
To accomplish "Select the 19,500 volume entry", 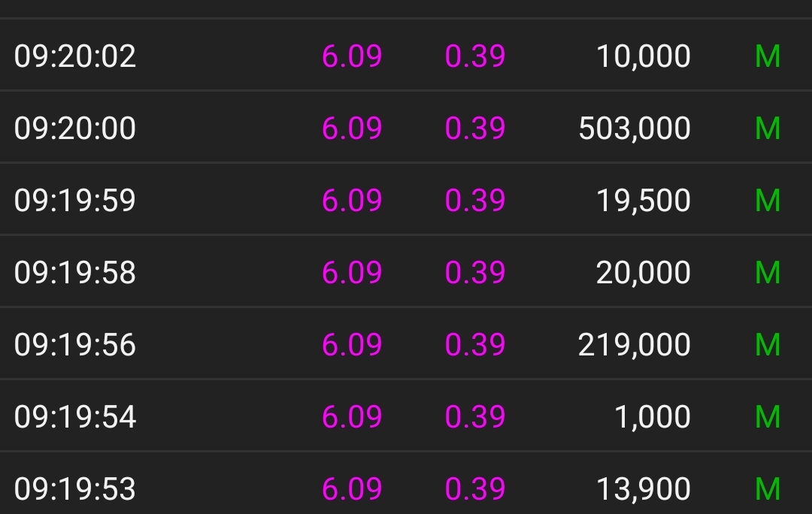I will [644, 201].
